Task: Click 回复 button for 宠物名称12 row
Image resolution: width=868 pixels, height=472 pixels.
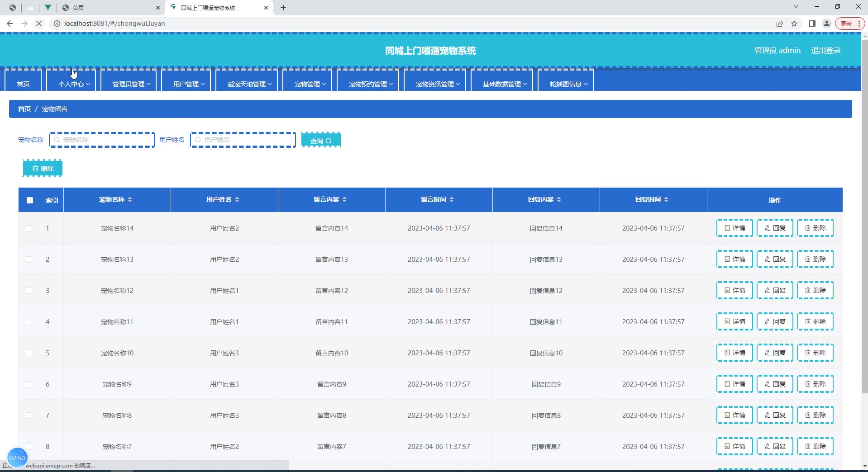Action: (775, 290)
